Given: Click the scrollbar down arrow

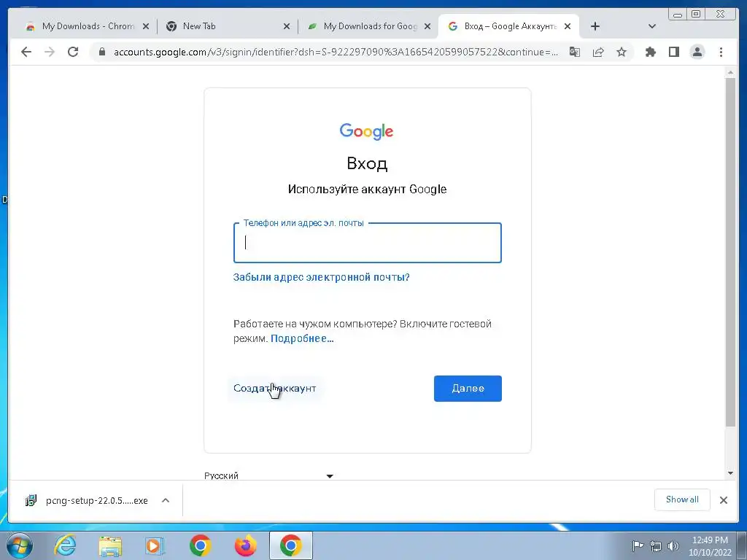Looking at the screenshot, I should 730,473.
